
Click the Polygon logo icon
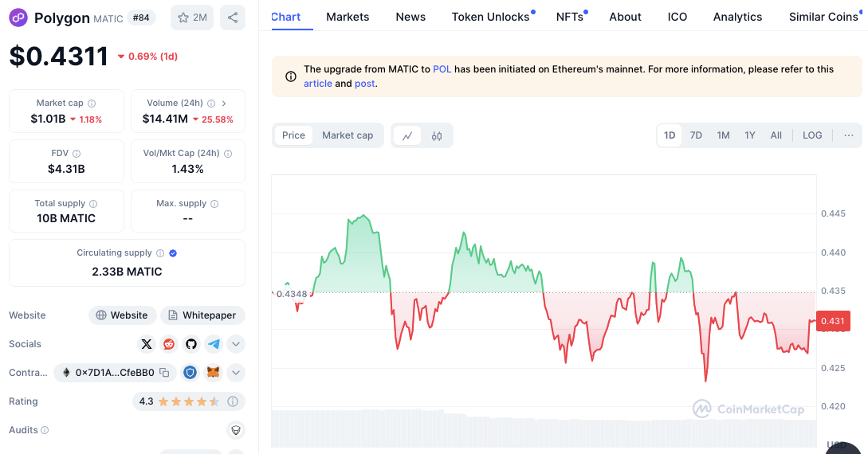tap(18, 18)
